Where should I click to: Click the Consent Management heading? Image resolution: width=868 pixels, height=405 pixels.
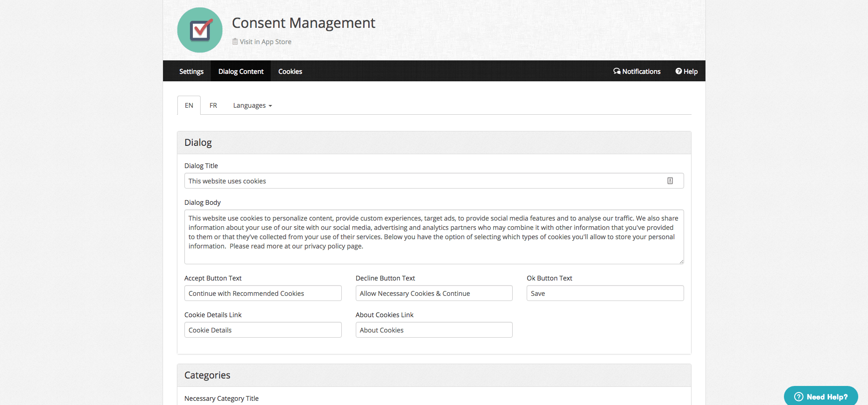[303, 23]
